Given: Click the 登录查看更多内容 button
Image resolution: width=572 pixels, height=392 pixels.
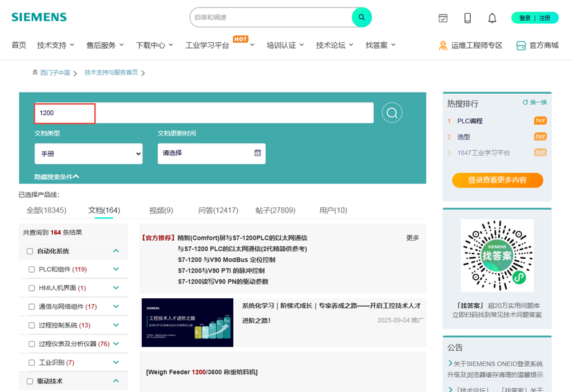Looking at the screenshot, I should tap(497, 180).
